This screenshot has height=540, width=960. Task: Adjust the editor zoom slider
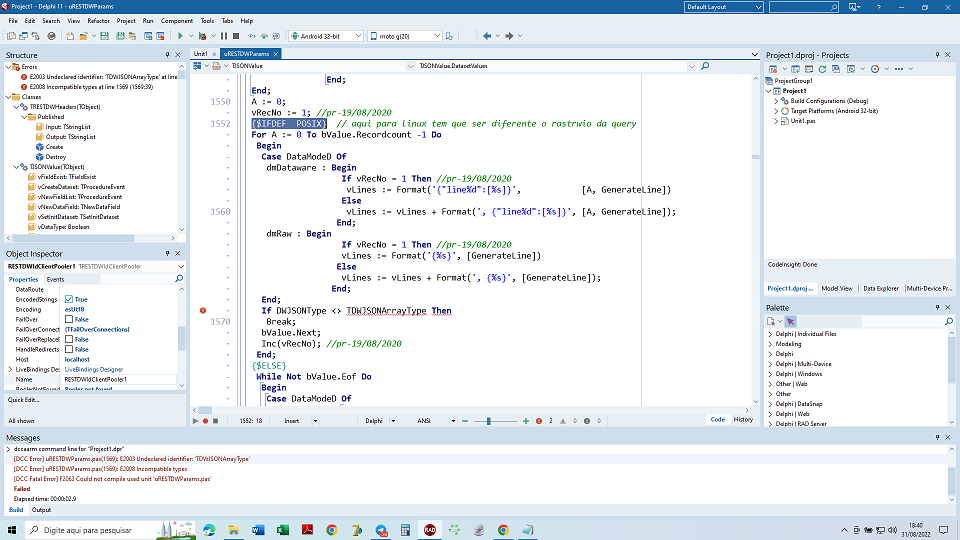[x=488, y=421]
